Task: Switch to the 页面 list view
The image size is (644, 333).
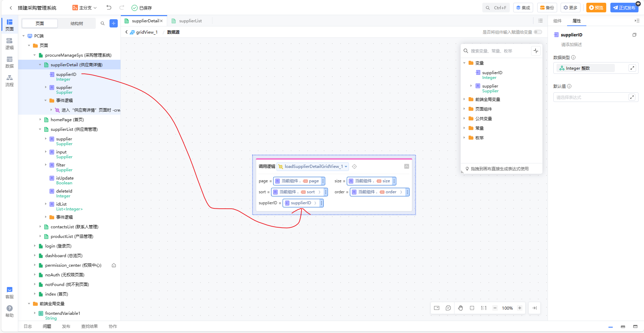Action: (x=40, y=23)
